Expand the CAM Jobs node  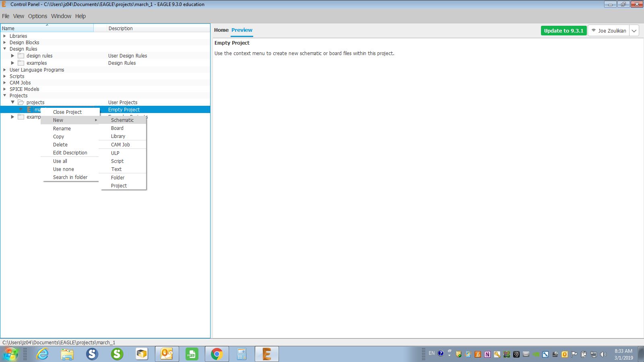(x=5, y=83)
